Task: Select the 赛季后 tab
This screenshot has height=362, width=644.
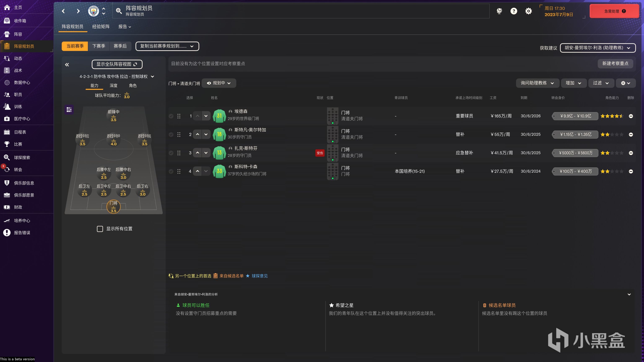Action: tap(120, 46)
